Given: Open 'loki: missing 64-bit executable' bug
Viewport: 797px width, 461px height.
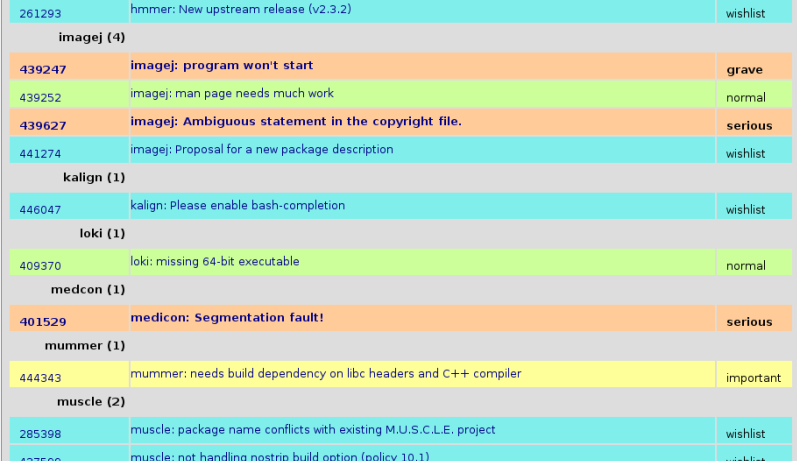Looking at the screenshot, I should (214, 262).
